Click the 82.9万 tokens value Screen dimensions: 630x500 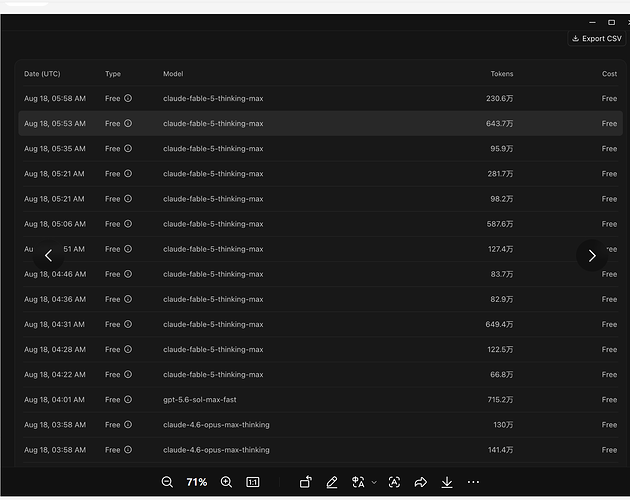click(x=501, y=299)
